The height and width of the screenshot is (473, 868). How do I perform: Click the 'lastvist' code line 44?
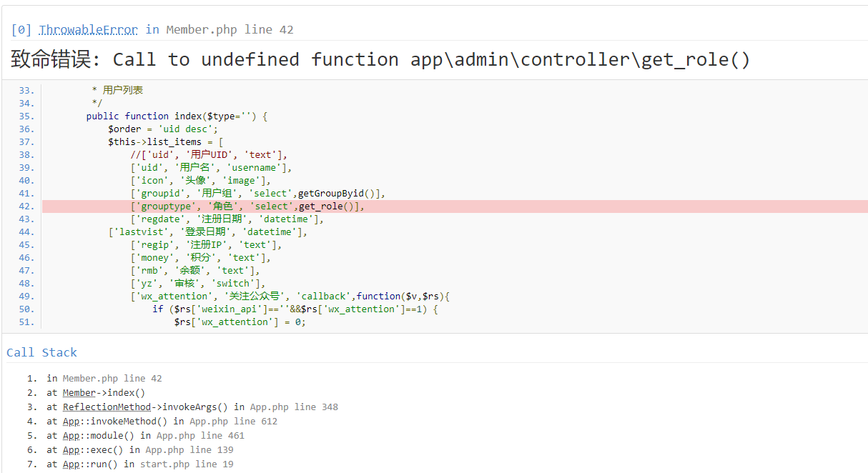pos(208,232)
